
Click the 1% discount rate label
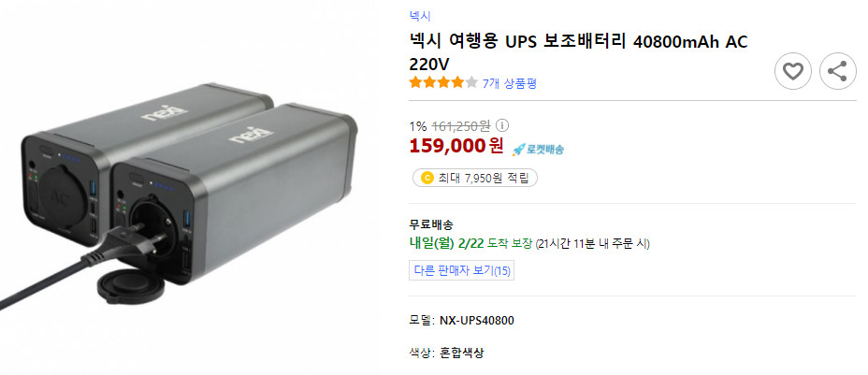click(418, 126)
